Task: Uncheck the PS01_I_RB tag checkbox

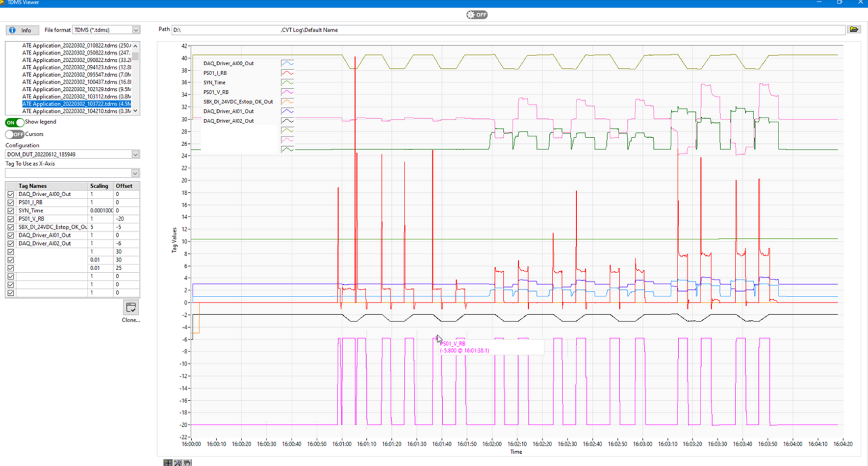Action: [11, 203]
